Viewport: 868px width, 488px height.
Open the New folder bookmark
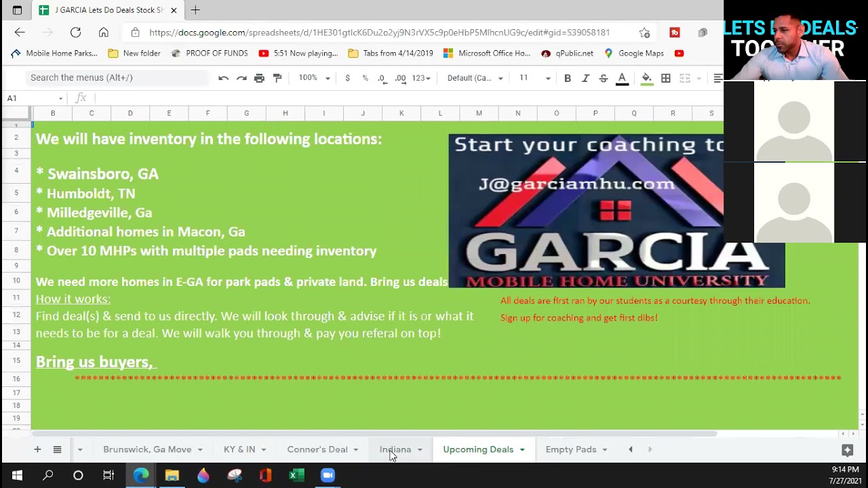(134, 53)
